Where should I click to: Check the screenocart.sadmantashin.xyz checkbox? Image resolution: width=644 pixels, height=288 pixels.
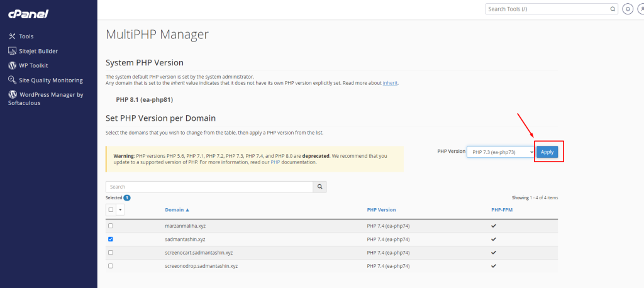(111, 252)
